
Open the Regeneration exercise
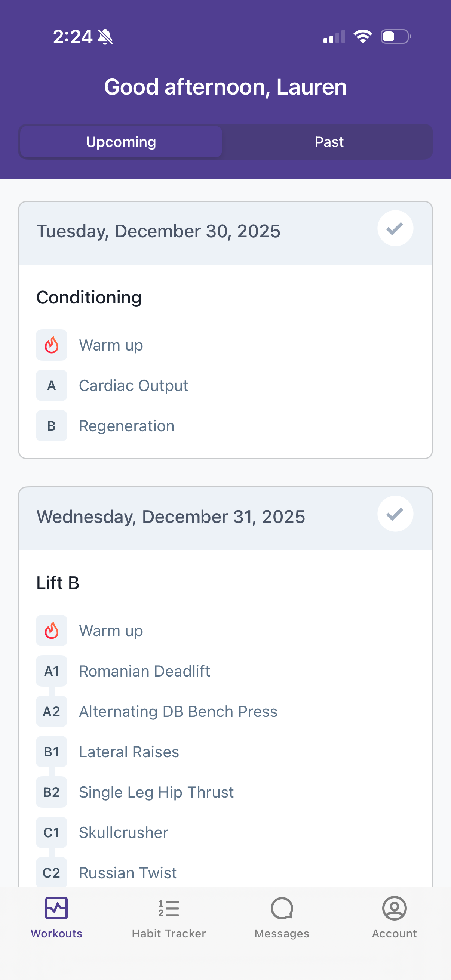click(126, 426)
